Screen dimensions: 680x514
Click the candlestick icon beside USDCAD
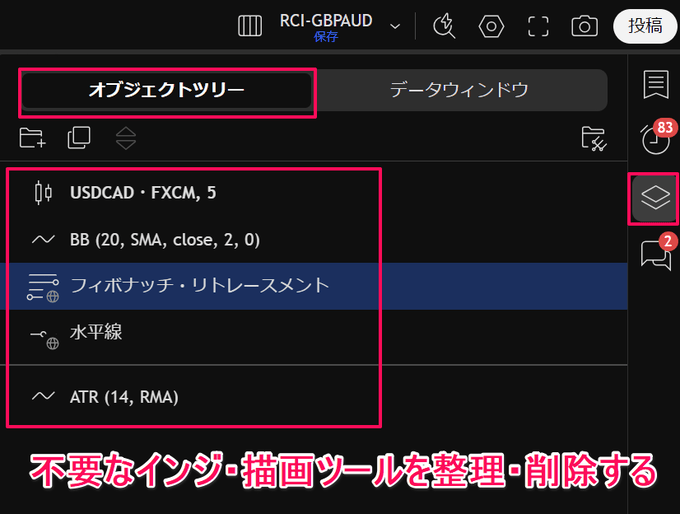[x=43, y=193]
